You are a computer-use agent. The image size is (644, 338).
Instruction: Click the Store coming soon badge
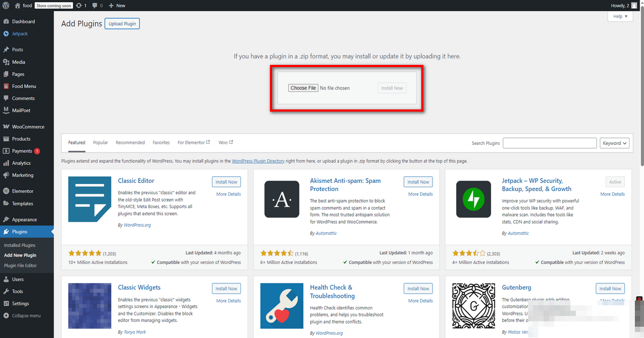[54, 5]
